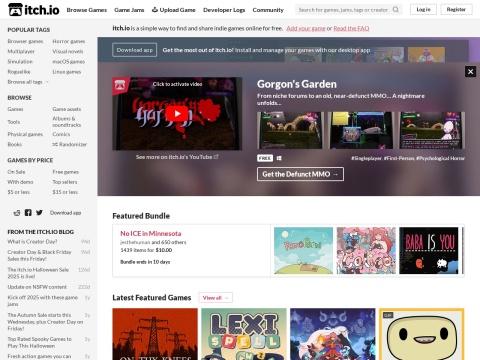480x360 pixels.
Task: Open the Community page
Action: tap(268, 10)
